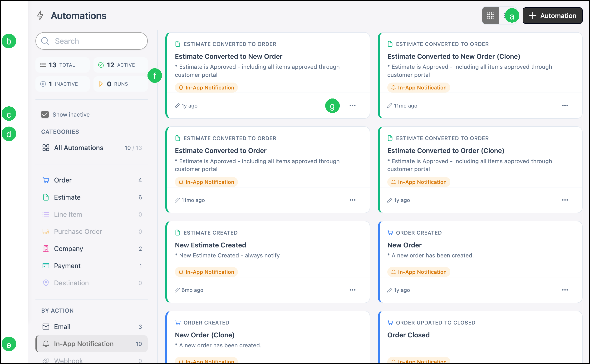
Task: Filter by the Order category cart icon
Action: (46, 180)
